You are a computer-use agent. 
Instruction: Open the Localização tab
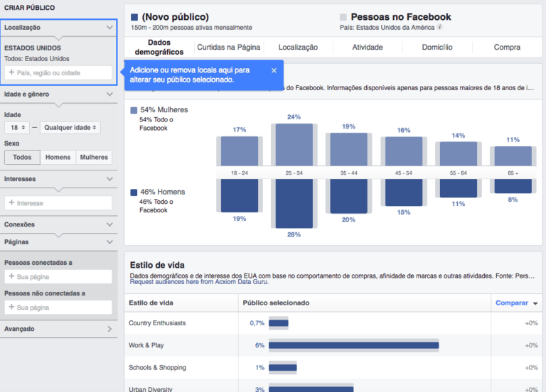pyautogui.click(x=298, y=48)
